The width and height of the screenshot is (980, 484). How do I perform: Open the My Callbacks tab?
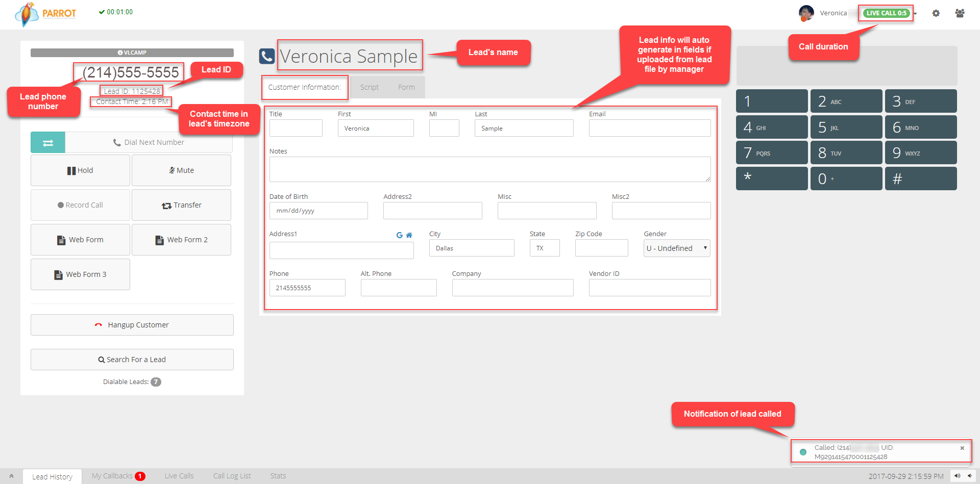pyautogui.click(x=118, y=476)
